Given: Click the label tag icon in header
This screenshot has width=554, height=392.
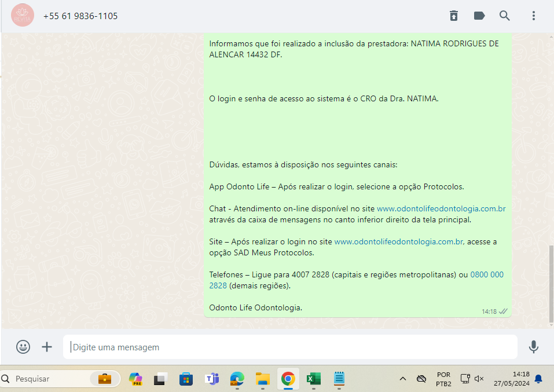Looking at the screenshot, I should [x=479, y=16].
